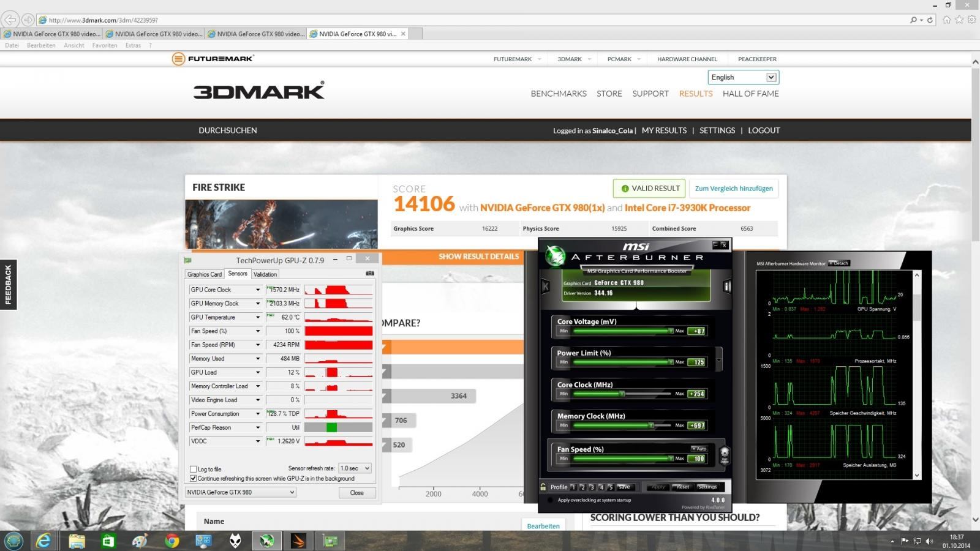This screenshot has height=551, width=980.
Task: Expand Power Limit side arrow in Afterburner
Action: pos(719,359)
